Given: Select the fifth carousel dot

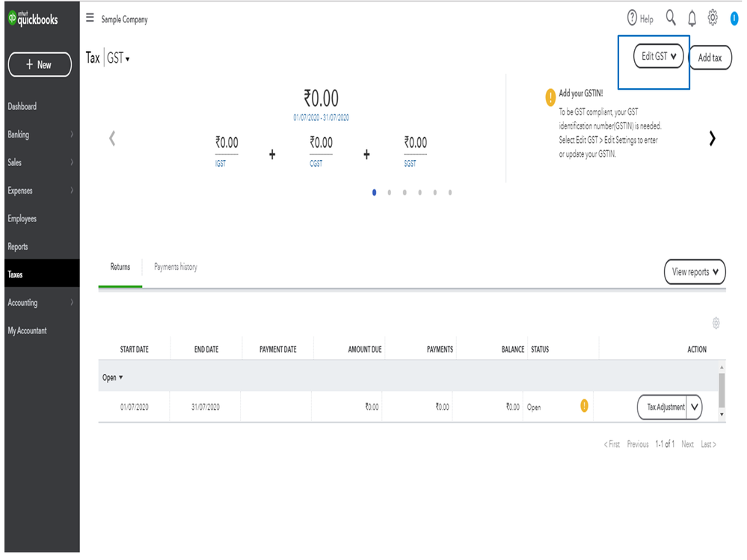Looking at the screenshot, I should (435, 192).
